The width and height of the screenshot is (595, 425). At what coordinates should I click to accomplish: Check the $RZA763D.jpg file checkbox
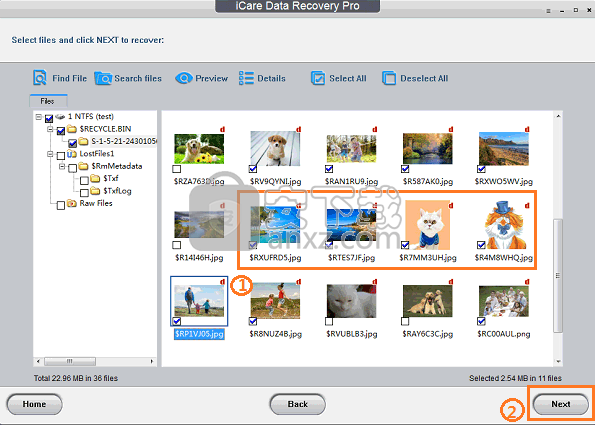point(176,169)
